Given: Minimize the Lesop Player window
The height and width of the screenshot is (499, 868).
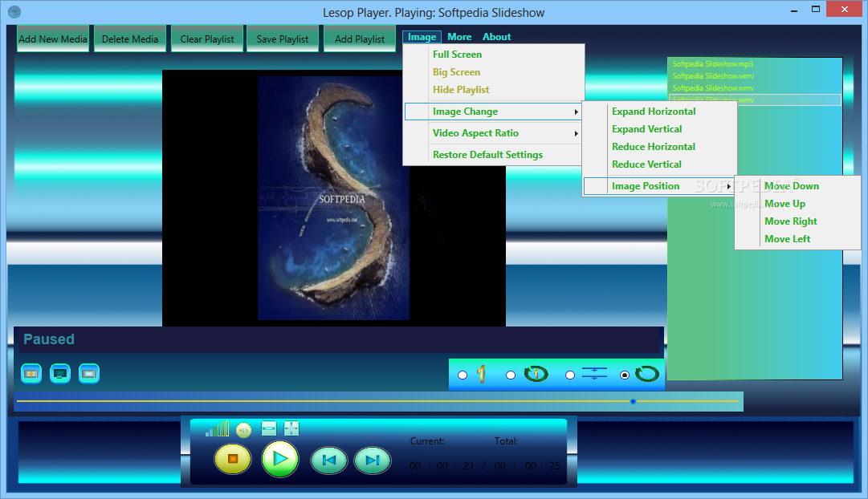Looking at the screenshot, I should click(794, 10).
